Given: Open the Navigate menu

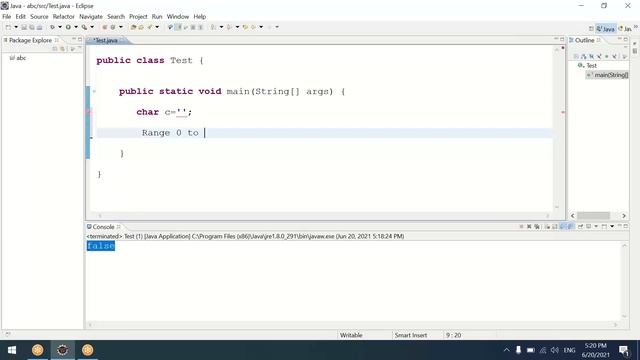Looking at the screenshot, I should point(91,16).
